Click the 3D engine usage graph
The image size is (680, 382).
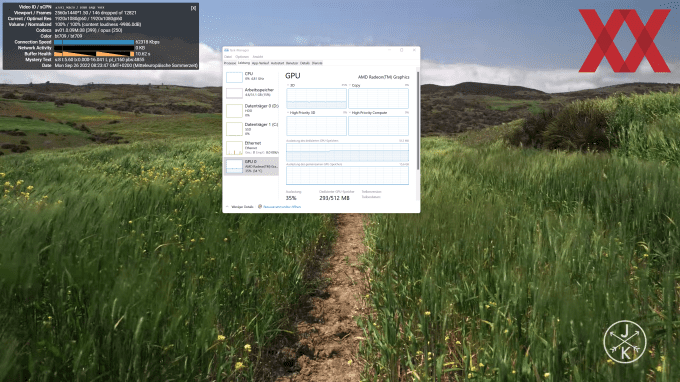317,98
